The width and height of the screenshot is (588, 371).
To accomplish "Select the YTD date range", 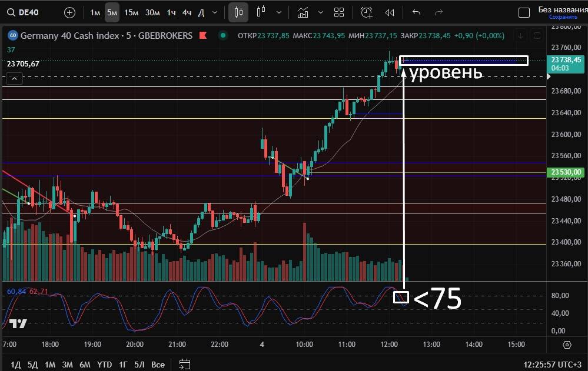I will point(105,365).
